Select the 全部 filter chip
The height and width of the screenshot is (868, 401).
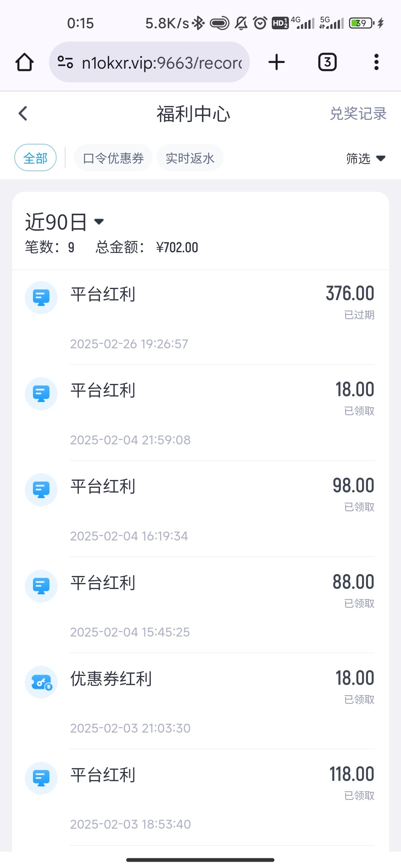click(x=35, y=158)
